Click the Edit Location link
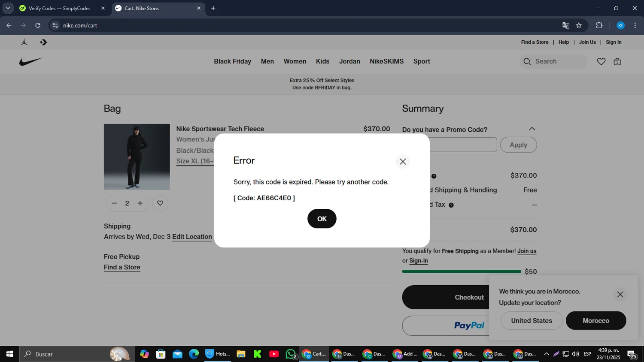 (192, 237)
